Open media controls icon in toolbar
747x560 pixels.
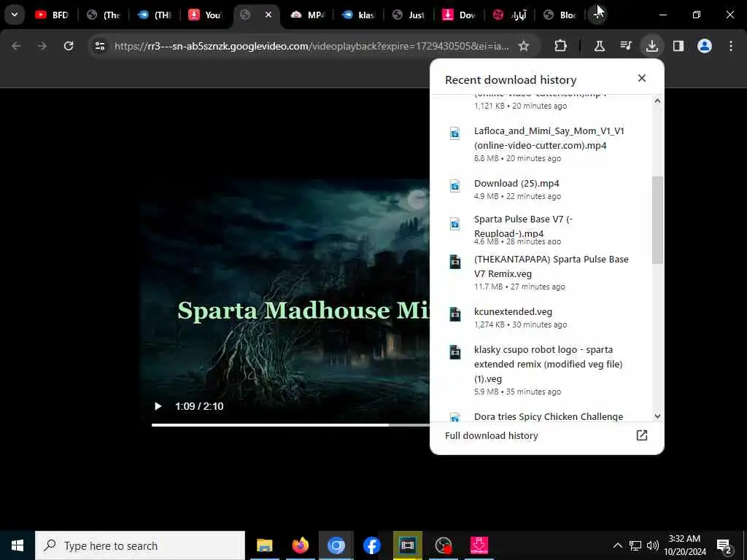tap(625, 46)
